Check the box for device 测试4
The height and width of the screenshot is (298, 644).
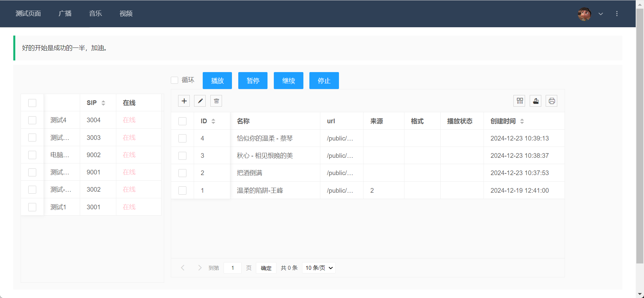(x=32, y=120)
